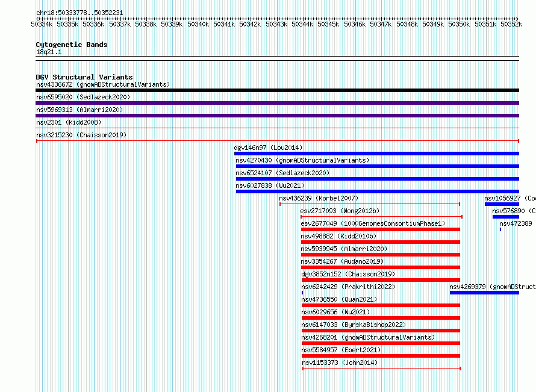Click red bar under esv2677049 label
Screen dimensions: 536x392
tap(381, 229)
